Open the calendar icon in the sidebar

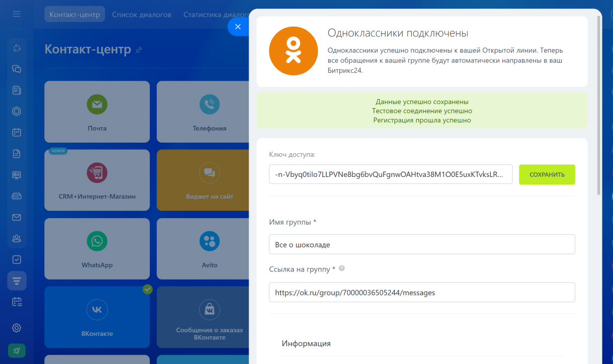17,133
